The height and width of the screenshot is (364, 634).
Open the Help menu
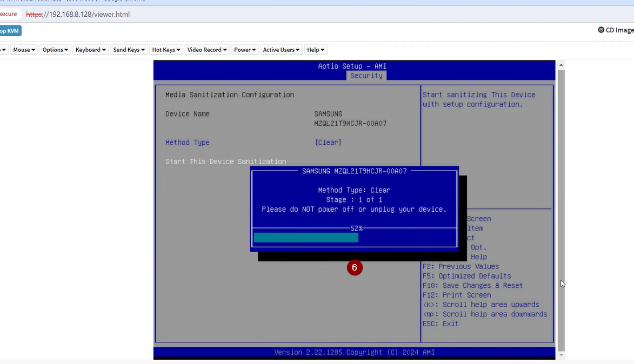(x=316, y=50)
